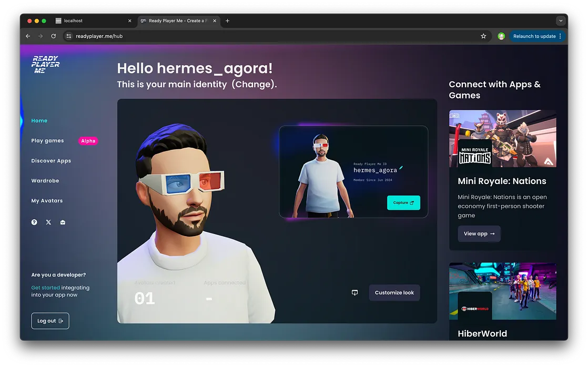Click View app for Mini Royale: Nations

click(479, 233)
